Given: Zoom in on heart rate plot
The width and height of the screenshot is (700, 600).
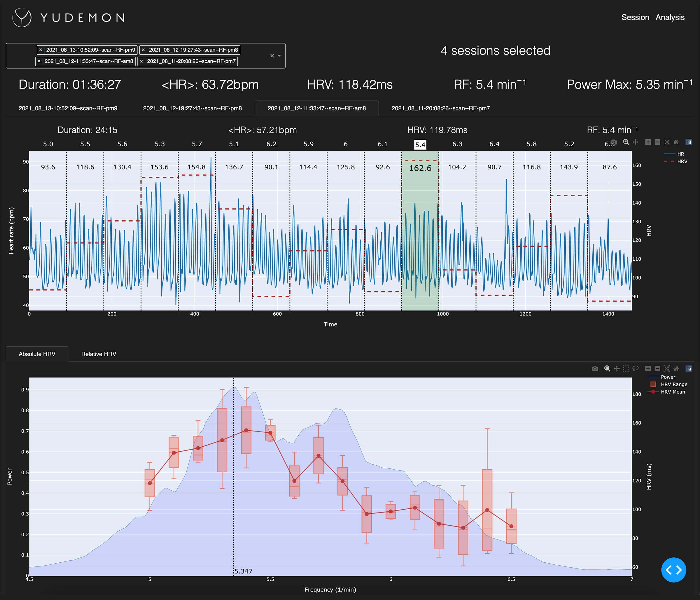Looking at the screenshot, I should (648, 142).
